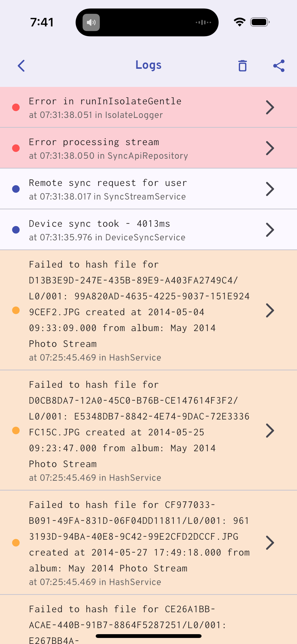Tap the red dot beside Error processing stream
Screen dimensions: 297x644
coord(16,148)
